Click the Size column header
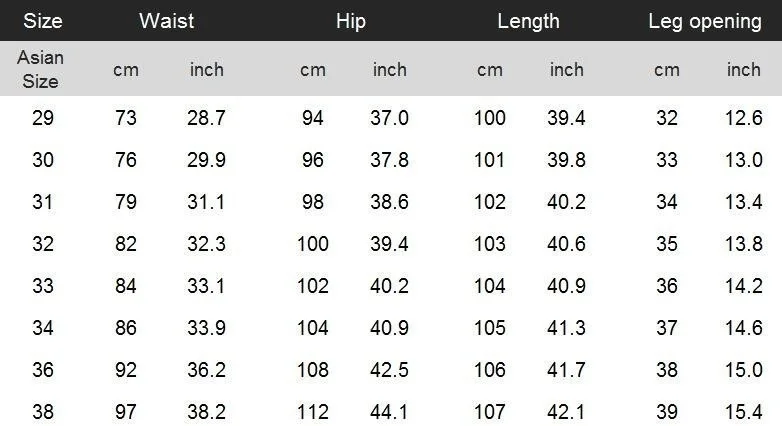The width and height of the screenshot is (782, 426). point(43,21)
